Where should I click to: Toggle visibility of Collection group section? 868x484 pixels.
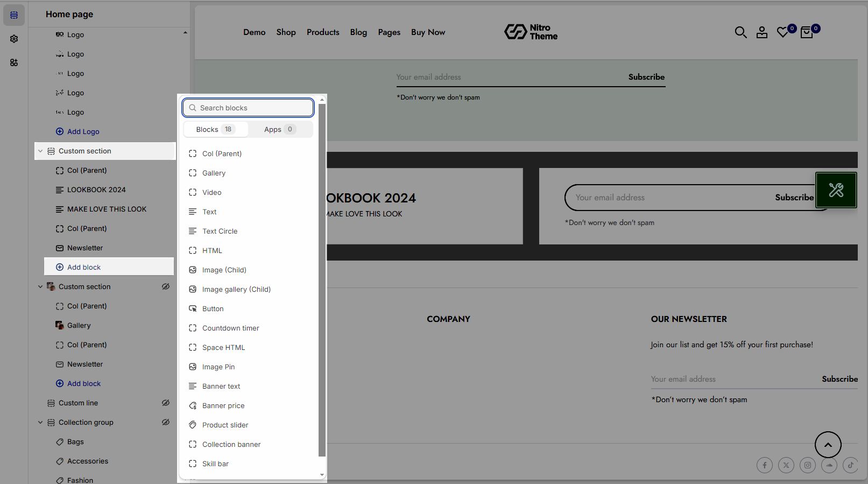point(166,422)
